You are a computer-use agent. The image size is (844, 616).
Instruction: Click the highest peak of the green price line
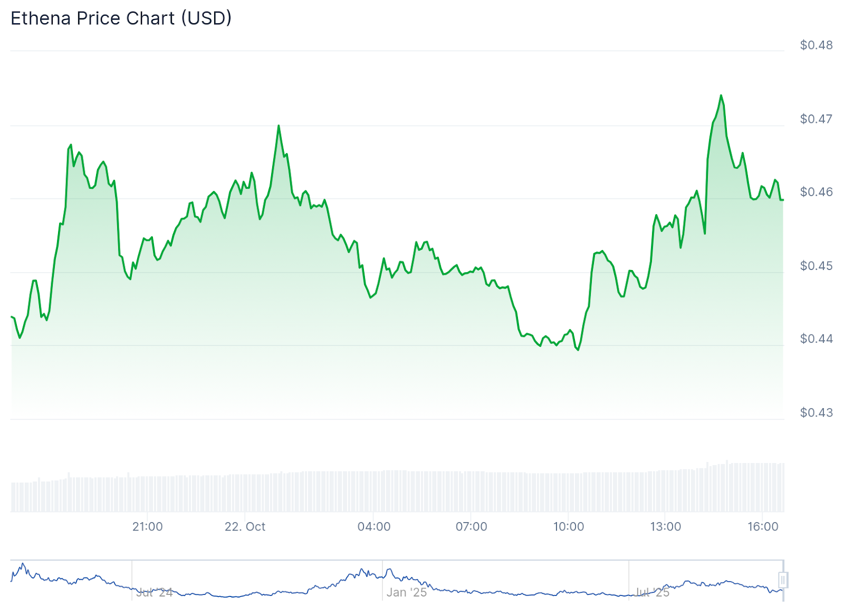click(721, 95)
